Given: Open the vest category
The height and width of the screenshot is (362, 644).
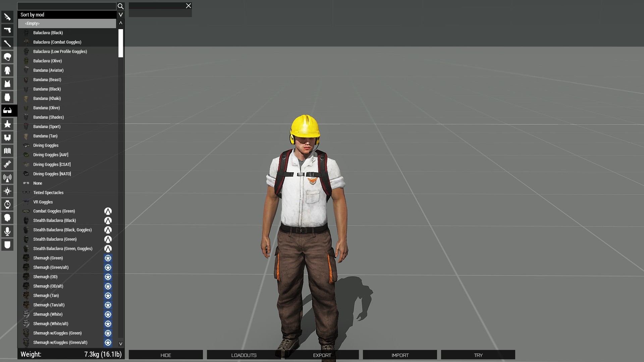Looking at the screenshot, I should [x=7, y=84].
